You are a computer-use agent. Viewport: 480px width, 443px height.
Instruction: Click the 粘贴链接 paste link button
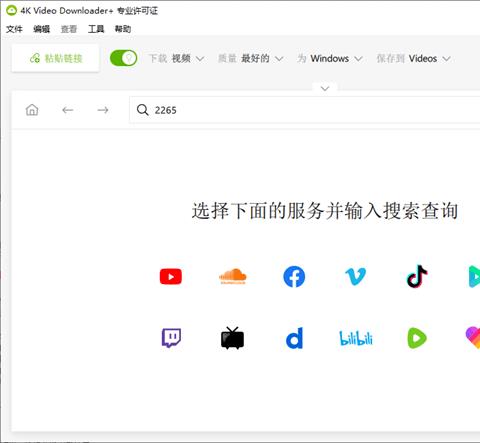tap(56, 58)
